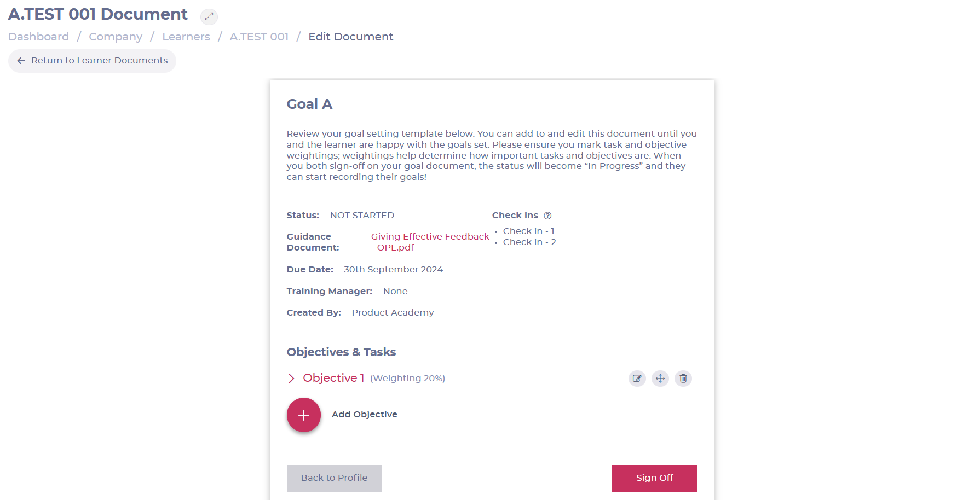The height and width of the screenshot is (500, 980).
Task: Navigate to the Learners breadcrumb
Action: click(186, 37)
